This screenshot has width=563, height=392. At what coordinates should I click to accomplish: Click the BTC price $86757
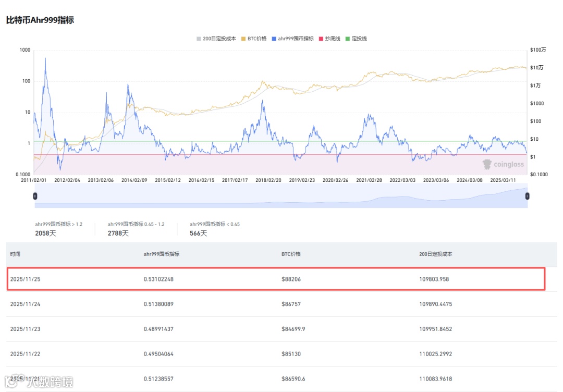[x=291, y=304]
